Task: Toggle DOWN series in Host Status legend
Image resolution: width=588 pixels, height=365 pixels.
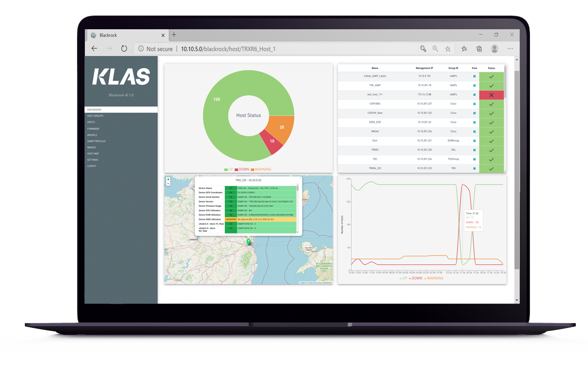Action: point(242,170)
